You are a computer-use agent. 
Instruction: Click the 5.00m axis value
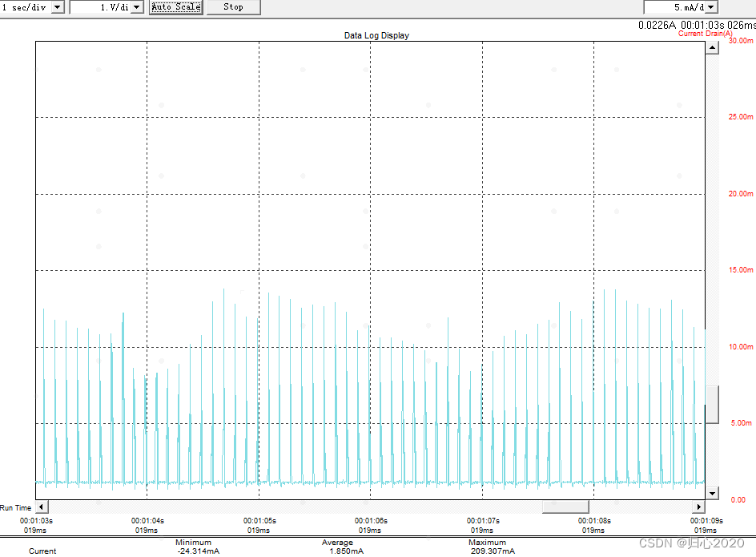(x=742, y=423)
